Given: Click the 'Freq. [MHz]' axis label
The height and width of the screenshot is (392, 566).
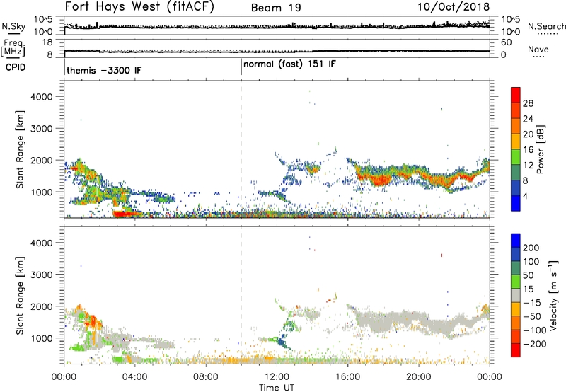Looking at the screenshot, I should 13,47.
